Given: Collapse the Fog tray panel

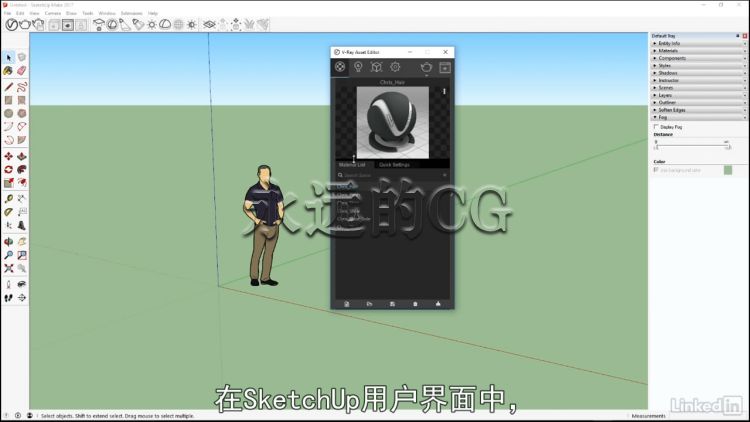Looking at the screenshot, I should pyautogui.click(x=698, y=117).
